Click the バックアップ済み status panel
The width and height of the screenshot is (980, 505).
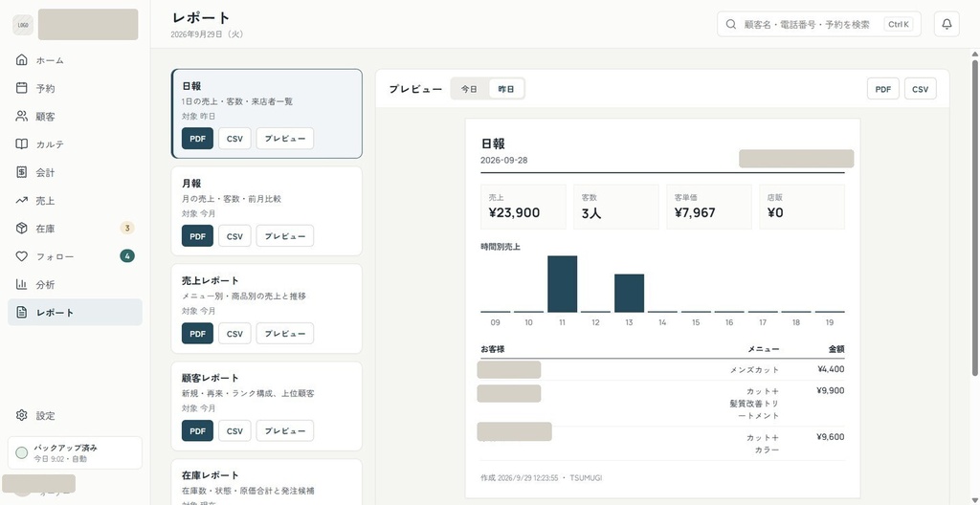coord(75,453)
